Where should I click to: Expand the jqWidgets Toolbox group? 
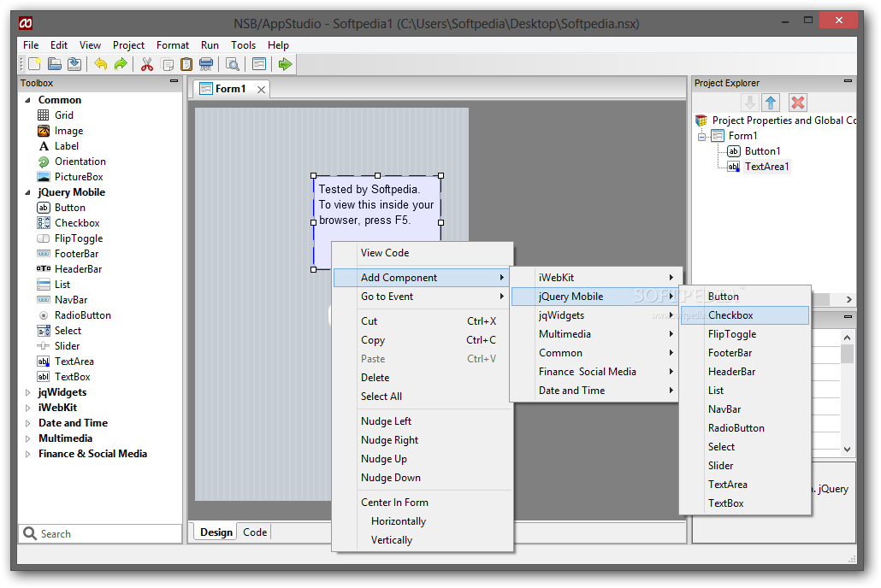point(27,392)
